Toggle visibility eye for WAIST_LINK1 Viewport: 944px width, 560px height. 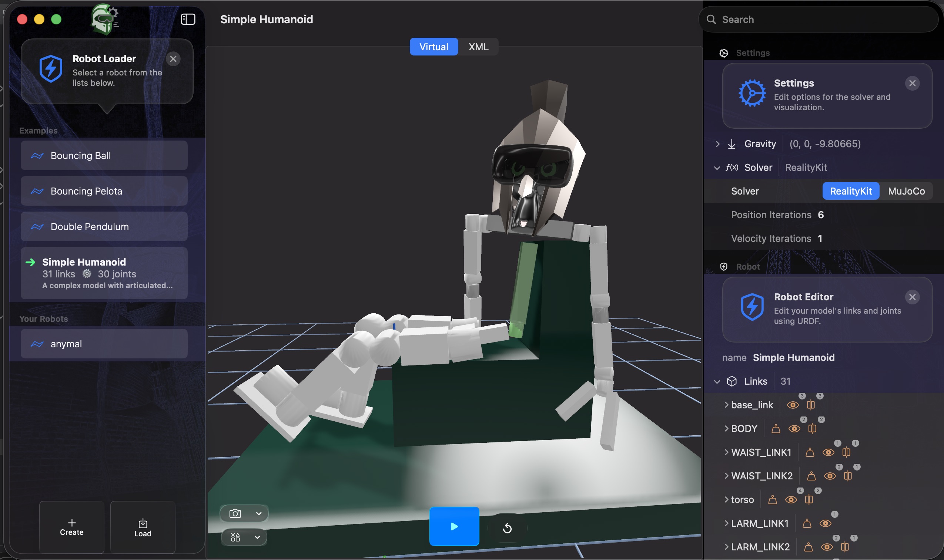tap(828, 452)
